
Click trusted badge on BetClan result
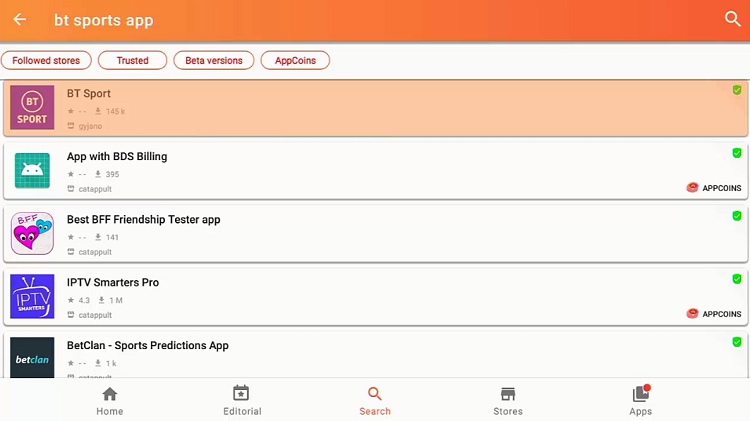click(x=737, y=342)
